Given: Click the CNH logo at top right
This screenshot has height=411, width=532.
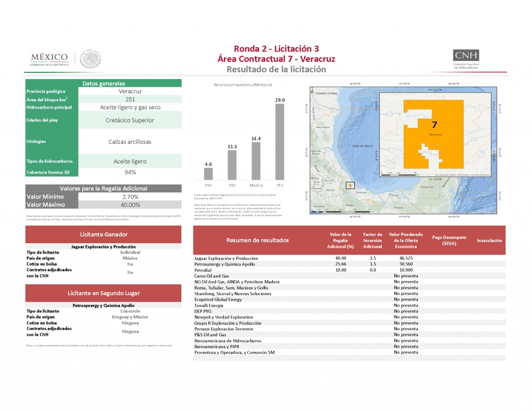Looking at the screenshot, I should tap(465, 58).
